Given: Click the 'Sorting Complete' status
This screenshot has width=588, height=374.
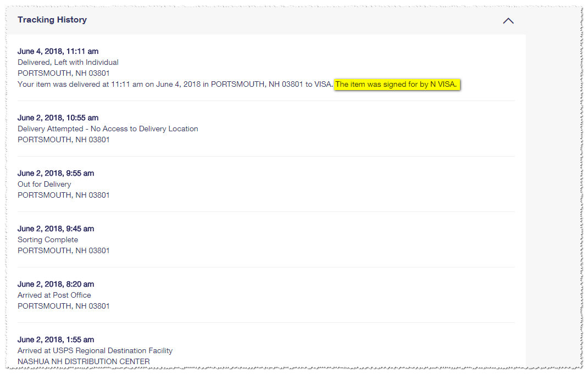Looking at the screenshot, I should [48, 239].
